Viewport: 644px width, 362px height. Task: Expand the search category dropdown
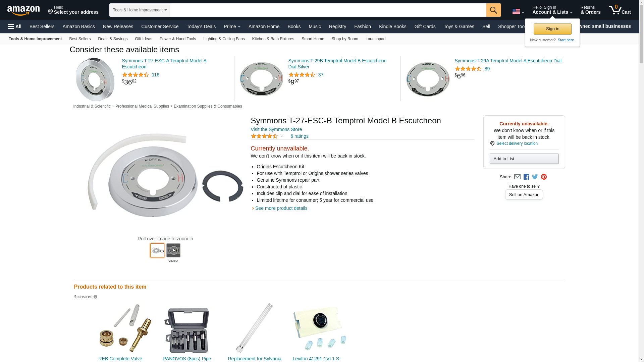[x=140, y=10]
